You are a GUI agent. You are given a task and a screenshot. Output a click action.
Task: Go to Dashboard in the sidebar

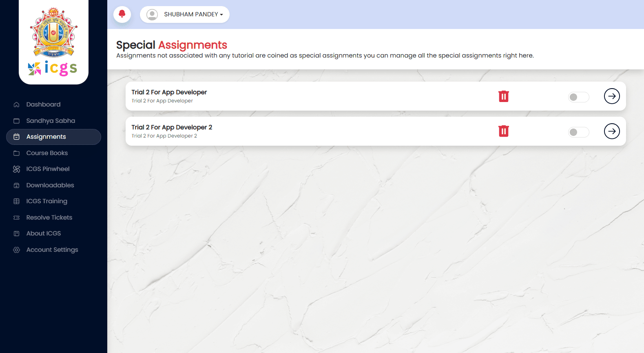click(43, 104)
